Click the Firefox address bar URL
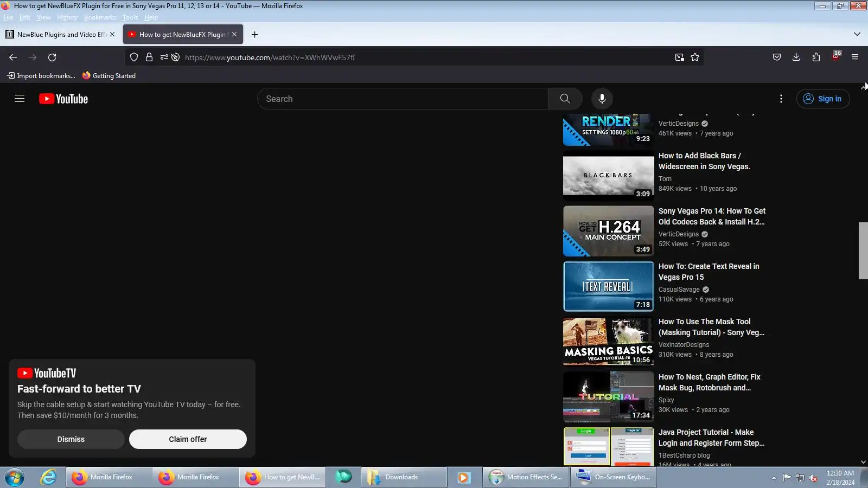Screen dimensions: 868x488 click(x=270, y=57)
